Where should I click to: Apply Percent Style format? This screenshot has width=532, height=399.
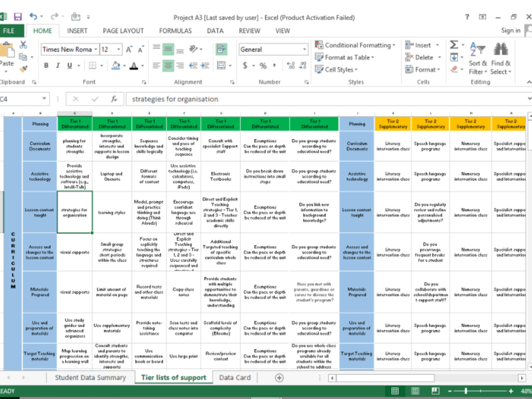[263, 66]
